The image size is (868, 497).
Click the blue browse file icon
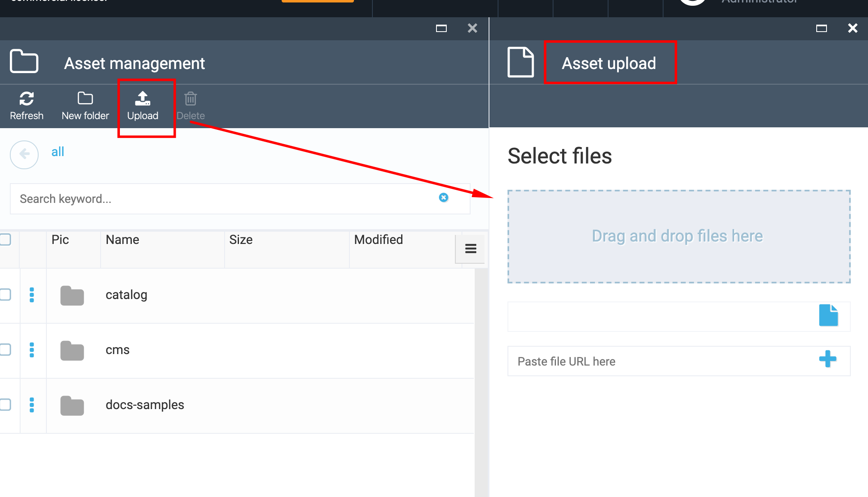click(x=828, y=315)
